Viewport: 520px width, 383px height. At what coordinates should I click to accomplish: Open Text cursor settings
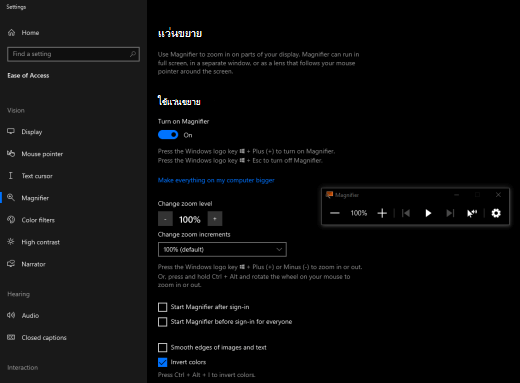pos(30,176)
